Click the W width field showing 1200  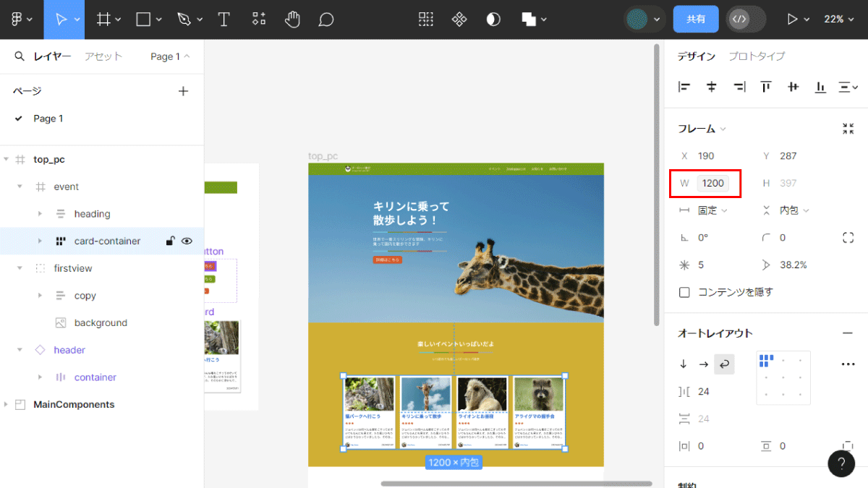713,184
